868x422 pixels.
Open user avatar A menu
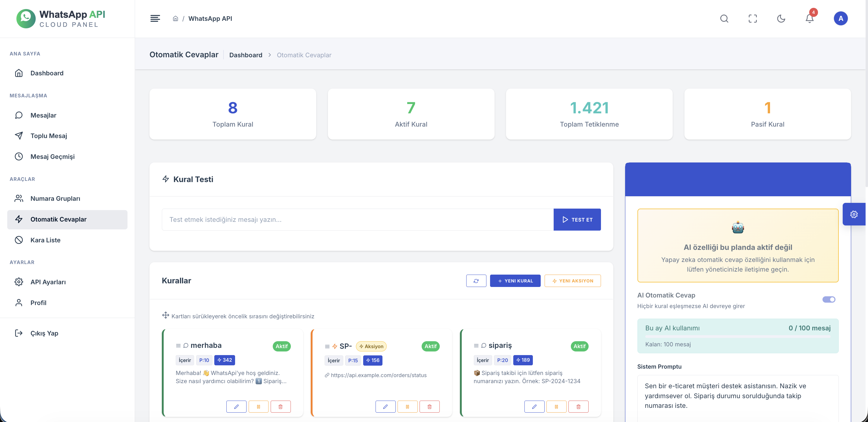840,19
